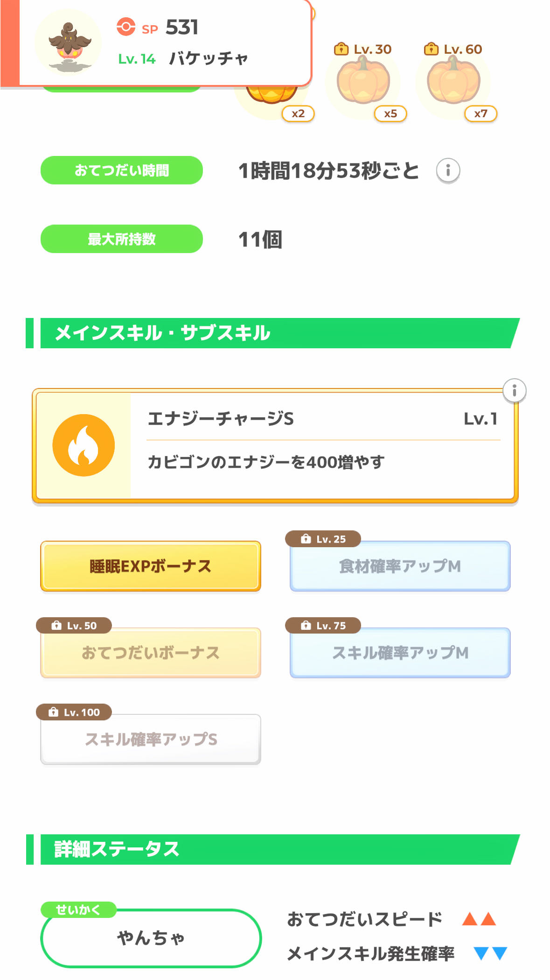The width and height of the screenshot is (550, 980).
Task: Select the locked おてつだいボーナス sub-skill
Action: click(150, 653)
